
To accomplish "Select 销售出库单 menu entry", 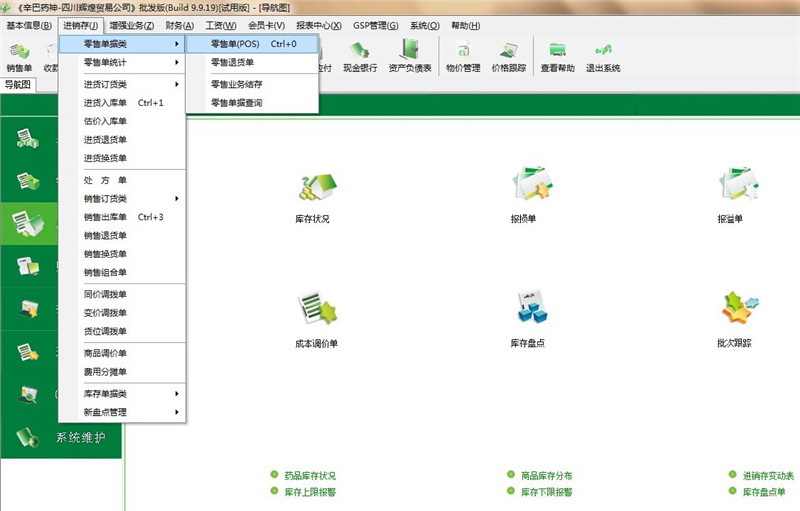I will coord(121,217).
